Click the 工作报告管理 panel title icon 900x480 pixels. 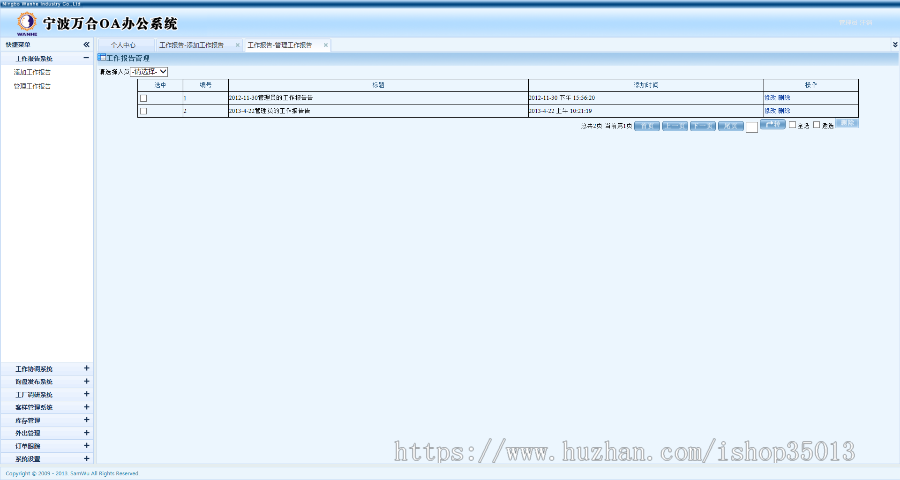(102, 57)
